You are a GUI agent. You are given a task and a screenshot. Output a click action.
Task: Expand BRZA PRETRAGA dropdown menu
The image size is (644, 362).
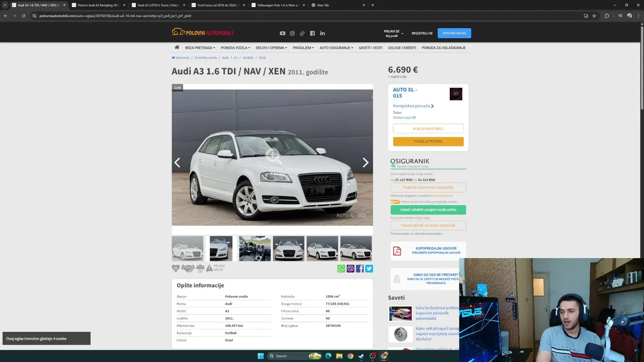[200, 48]
